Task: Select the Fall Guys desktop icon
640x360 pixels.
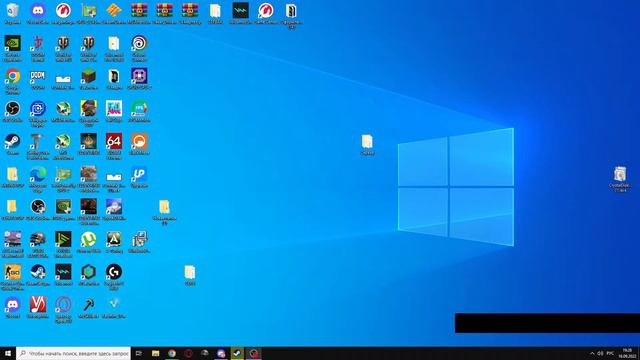Action: 114,109
